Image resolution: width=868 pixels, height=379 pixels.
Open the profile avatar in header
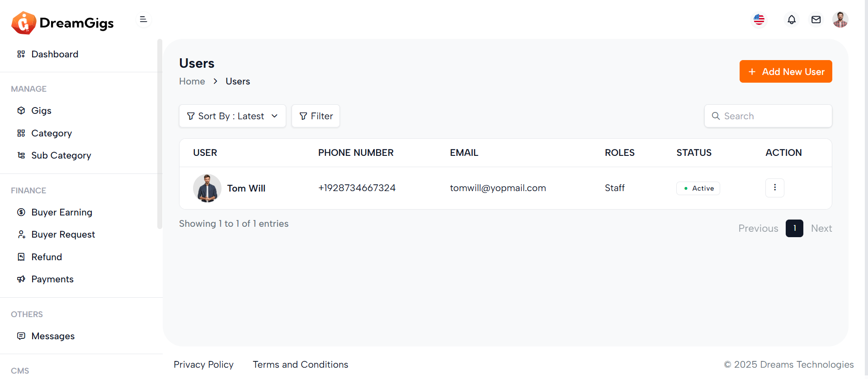pyautogui.click(x=840, y=20)
